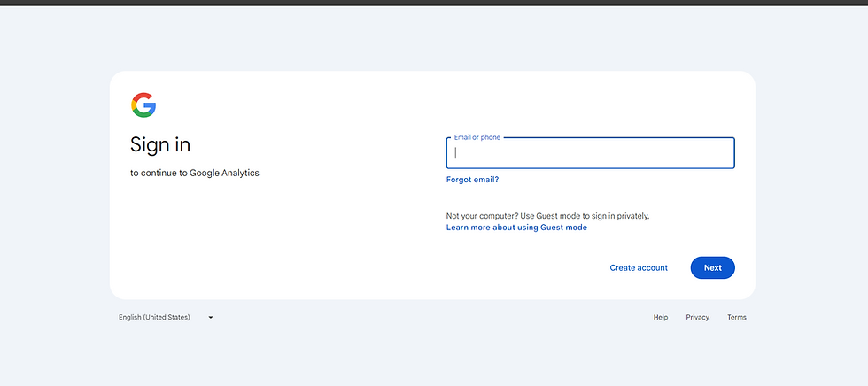Click the Next button
This screenshot has height=386, width=868.
coord(712,267)
